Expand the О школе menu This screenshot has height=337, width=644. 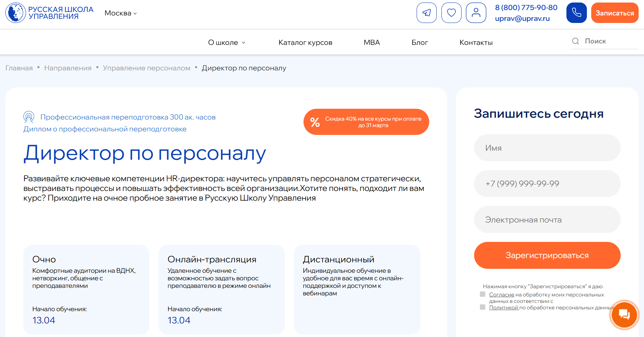(226, 42)
